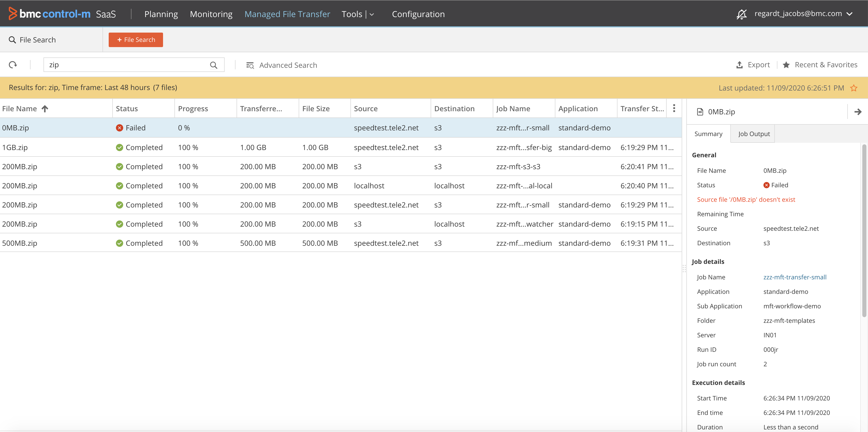The image size is (868, 432).
Task: Refresh the file search results
Action: (13, 65)
